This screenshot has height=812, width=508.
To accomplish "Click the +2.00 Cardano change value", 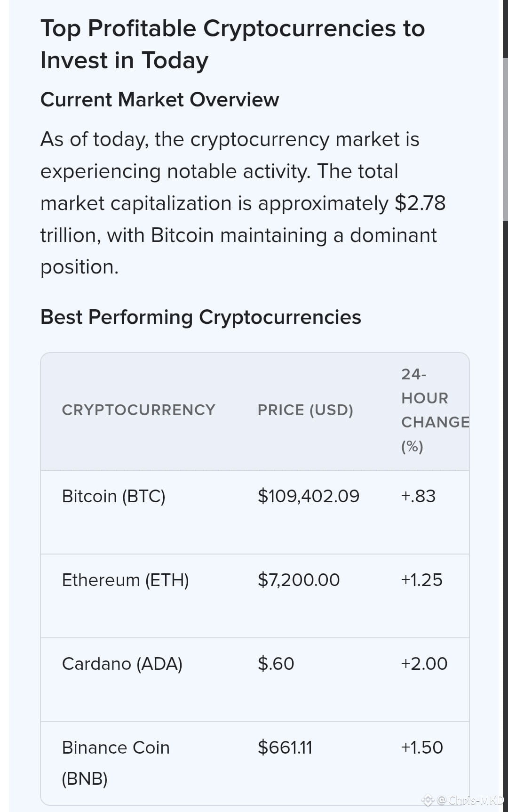I will coord(424,664).
